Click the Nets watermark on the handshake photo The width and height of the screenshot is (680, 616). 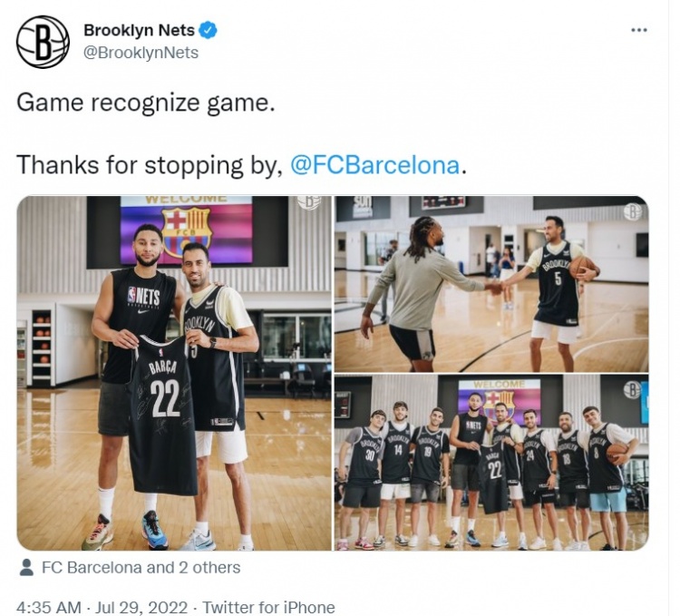click(x=633, y=211)
